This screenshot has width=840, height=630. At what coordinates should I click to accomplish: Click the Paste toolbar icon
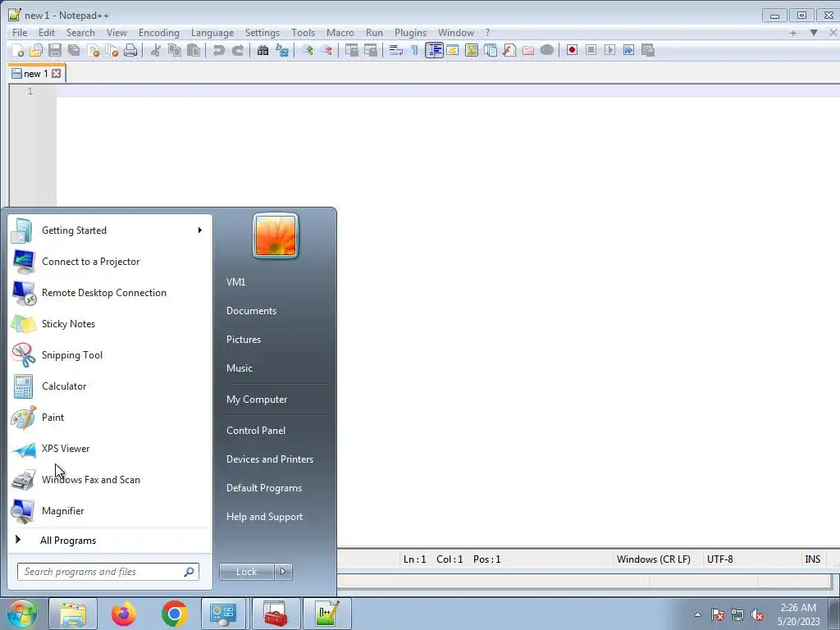[x=194, y=50]
